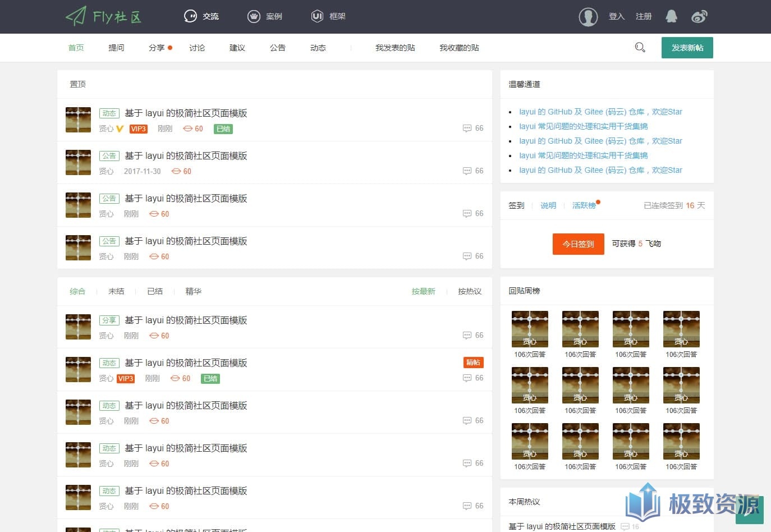Image resolution: width=771 pixels, height=532 pixels.
Task: Click the Fly社区 paper plane logo
Action: point(103,16)
